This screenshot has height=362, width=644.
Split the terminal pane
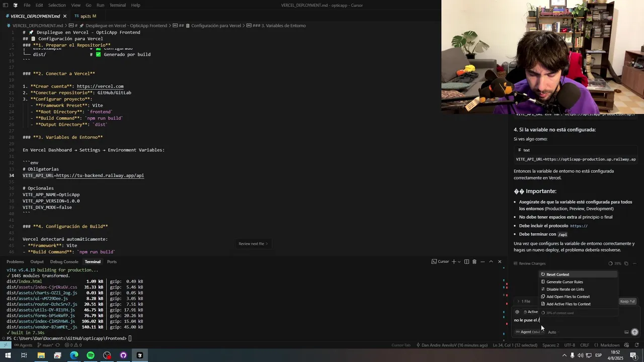[x=467, y=261]
